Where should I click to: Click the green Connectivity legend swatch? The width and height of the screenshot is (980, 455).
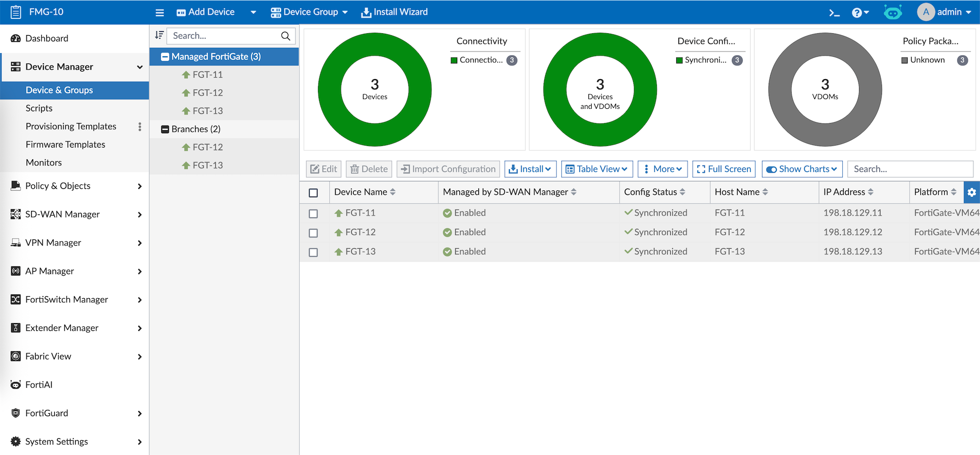(454, 60)
